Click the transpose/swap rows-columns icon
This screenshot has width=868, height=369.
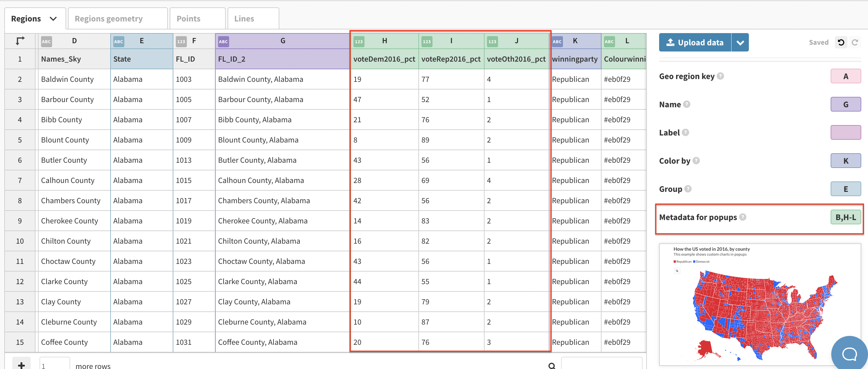coord(20,41)
